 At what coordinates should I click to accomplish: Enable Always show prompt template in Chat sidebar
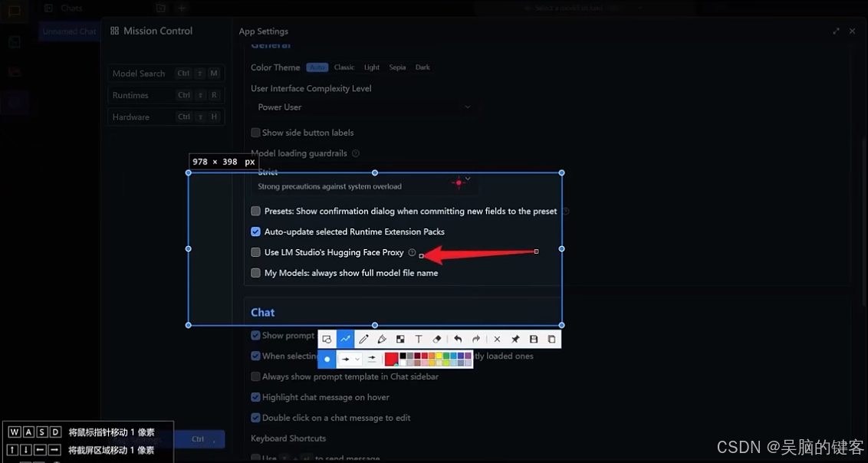[x=255, y=376]
